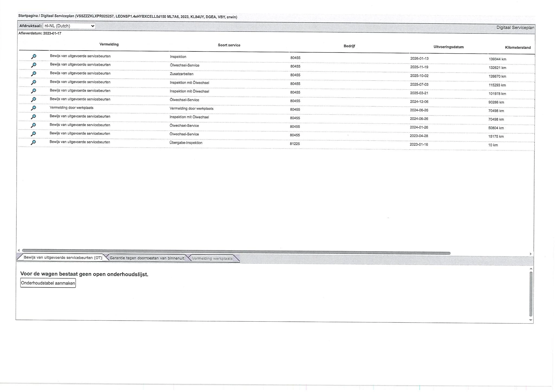Click the Bedrijf column header
The image size is (555, 392).
(x=349, y=46)
